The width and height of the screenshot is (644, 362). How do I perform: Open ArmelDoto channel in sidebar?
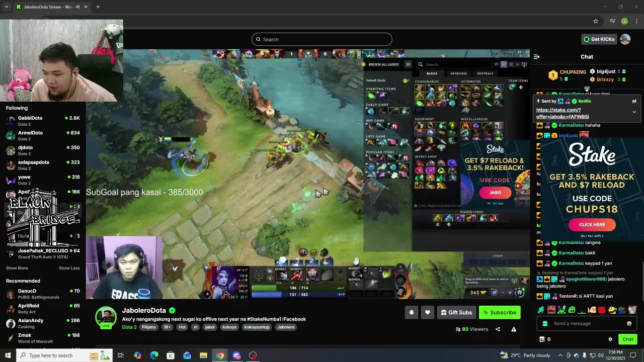point(43,136)
